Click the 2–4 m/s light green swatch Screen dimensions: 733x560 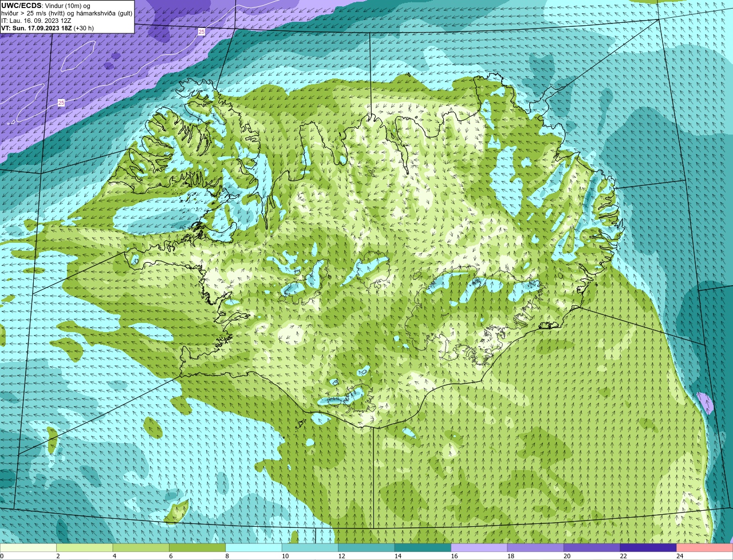85,547
